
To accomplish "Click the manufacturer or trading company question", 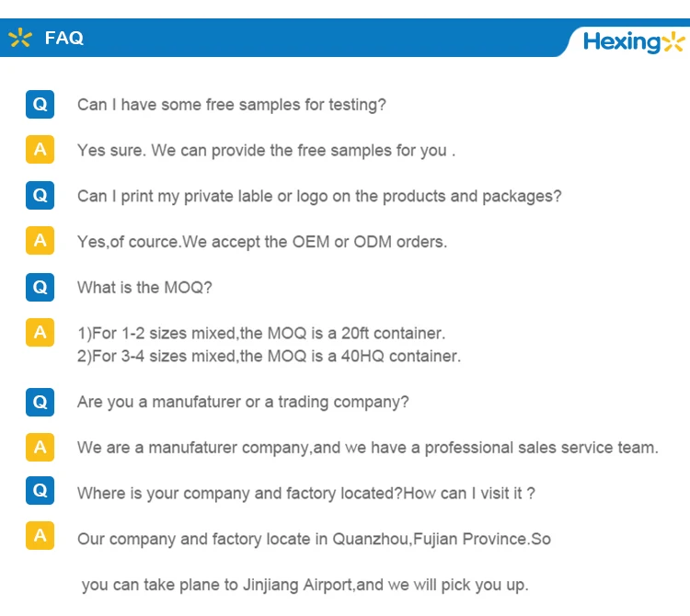I will pos(243,402).
